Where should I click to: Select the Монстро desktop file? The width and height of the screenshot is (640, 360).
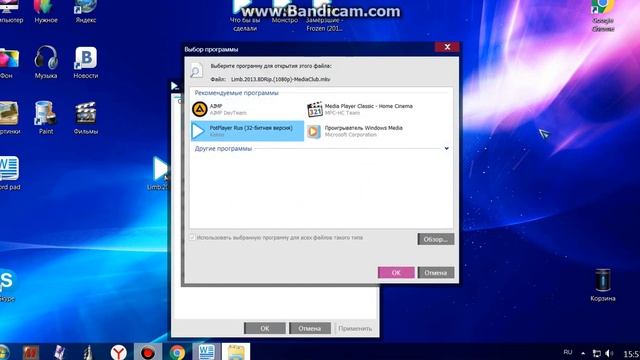[284, 12]
